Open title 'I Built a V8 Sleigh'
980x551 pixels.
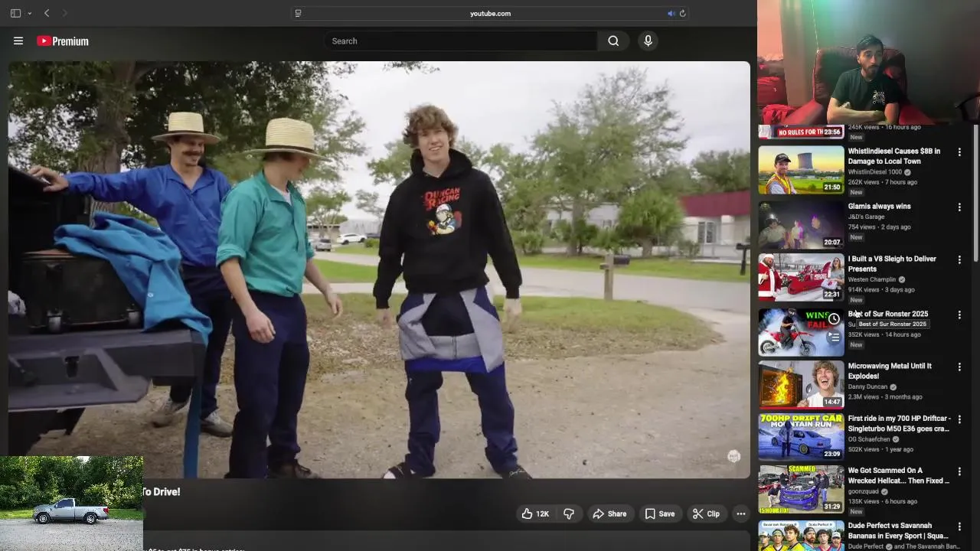[x=892, y=264]
